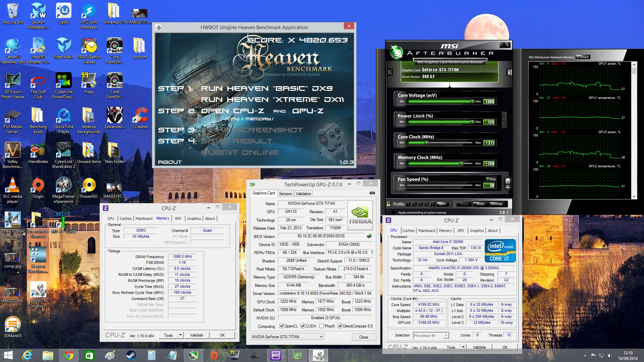Click the Core Clock slider handle

(427, 143)
